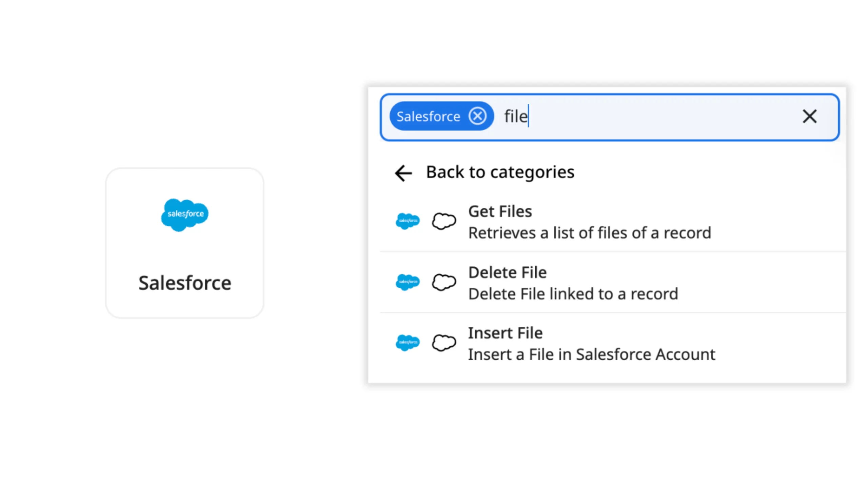Click the 'Retrieves a list of files' description
Image resolution: width=868 pixels, height=488 pixels.
tap(589, 233)
